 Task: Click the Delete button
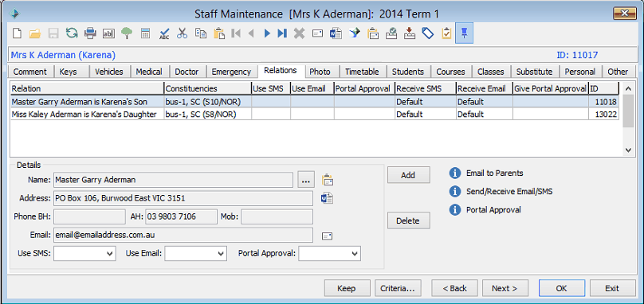point(408,220)
